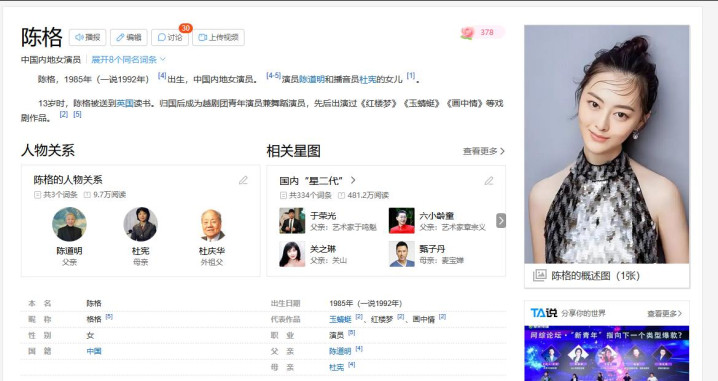The height and width of the screenshot is (381, 718).
Task: Click edit pencil in 陈格的人物关系 card
Action: pos(243,180)
